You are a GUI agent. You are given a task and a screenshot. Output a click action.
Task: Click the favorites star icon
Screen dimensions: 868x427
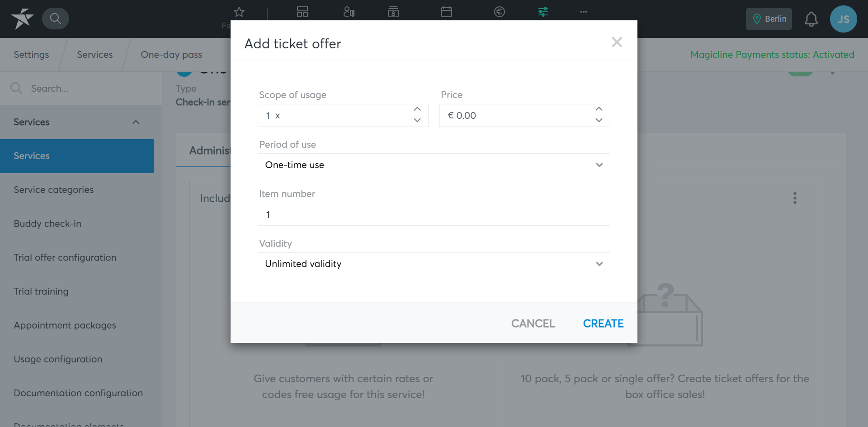tap(239, 12)
